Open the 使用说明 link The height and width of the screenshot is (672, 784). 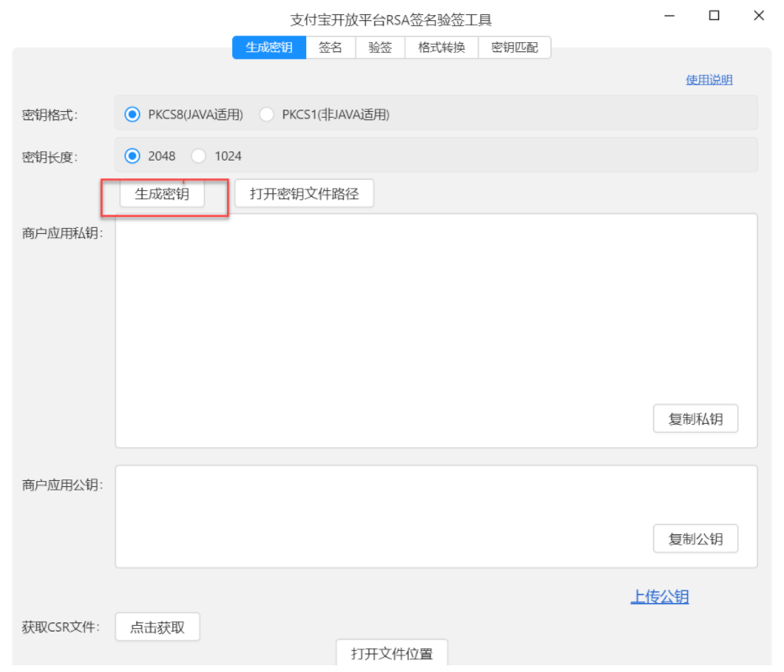[709, 80]
